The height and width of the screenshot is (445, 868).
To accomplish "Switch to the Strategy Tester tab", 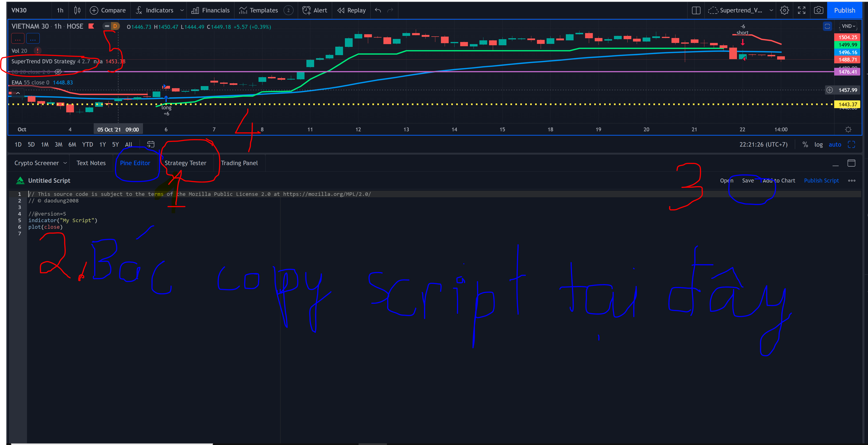I will click(x=185, y=163).
